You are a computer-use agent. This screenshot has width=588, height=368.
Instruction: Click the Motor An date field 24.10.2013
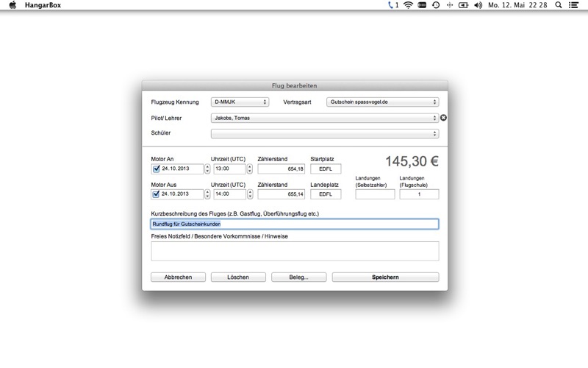177,169
